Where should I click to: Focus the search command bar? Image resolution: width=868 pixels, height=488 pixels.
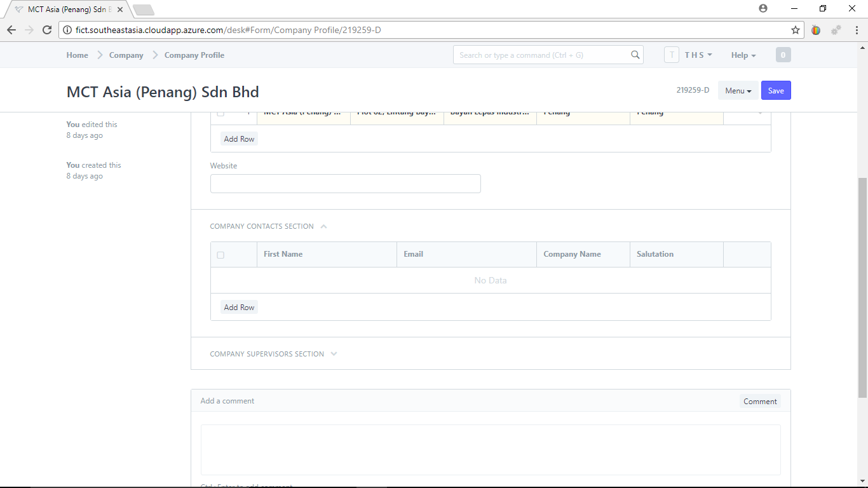click(x=548, y=55)
